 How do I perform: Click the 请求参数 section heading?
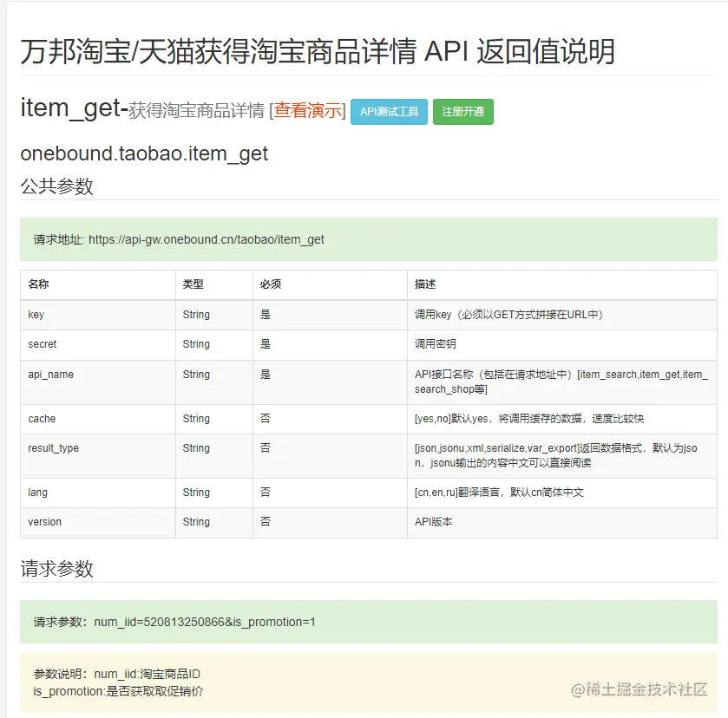click(56, 569)
